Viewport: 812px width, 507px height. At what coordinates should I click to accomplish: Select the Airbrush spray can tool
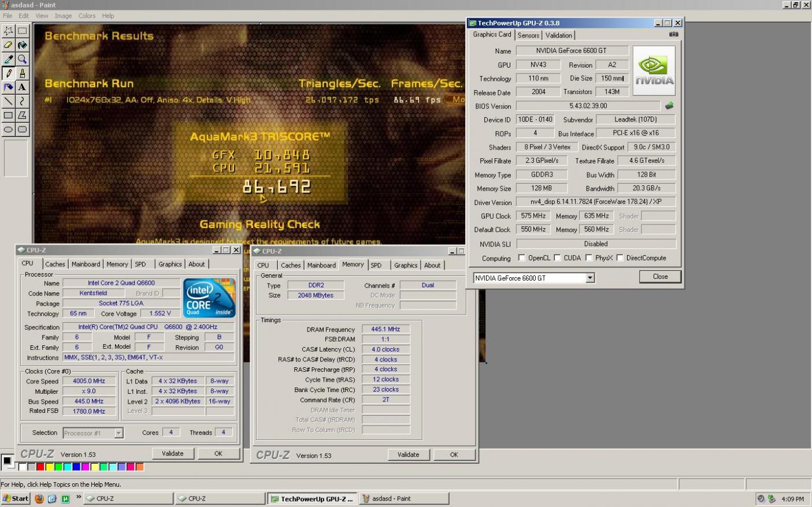8,87
